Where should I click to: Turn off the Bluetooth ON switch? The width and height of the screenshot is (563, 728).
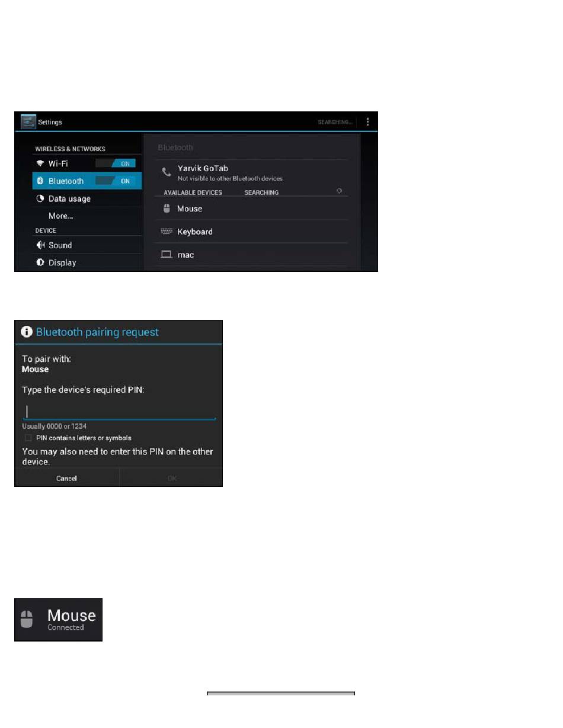pyautogui.click(x=116, y=181)
